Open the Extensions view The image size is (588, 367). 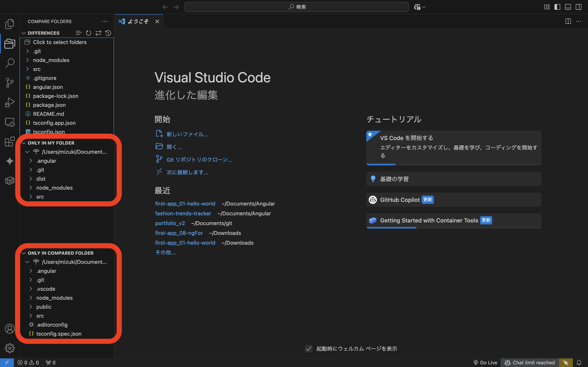coord(9,141)
